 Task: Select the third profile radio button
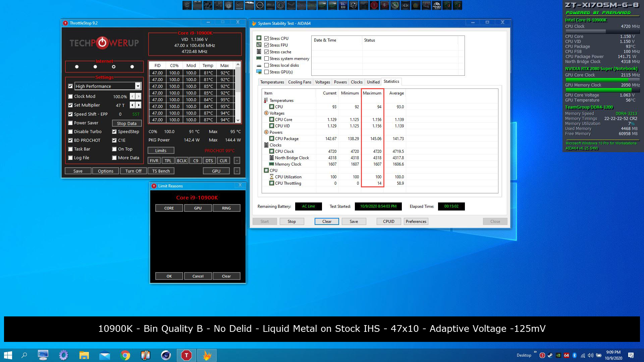[114, 67]
